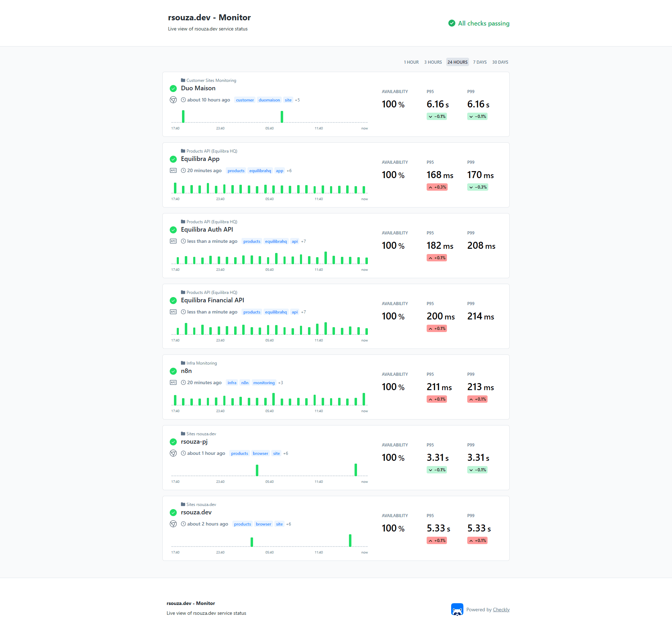Click the P95 -0.1% badge for Duo Maison
Screen dimensions: 672x641
coord(437,117)
